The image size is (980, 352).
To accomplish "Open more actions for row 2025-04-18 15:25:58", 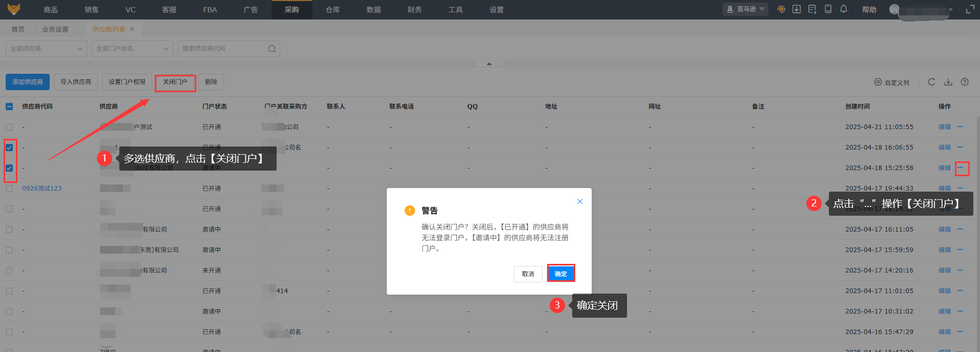I will point(960,168).
